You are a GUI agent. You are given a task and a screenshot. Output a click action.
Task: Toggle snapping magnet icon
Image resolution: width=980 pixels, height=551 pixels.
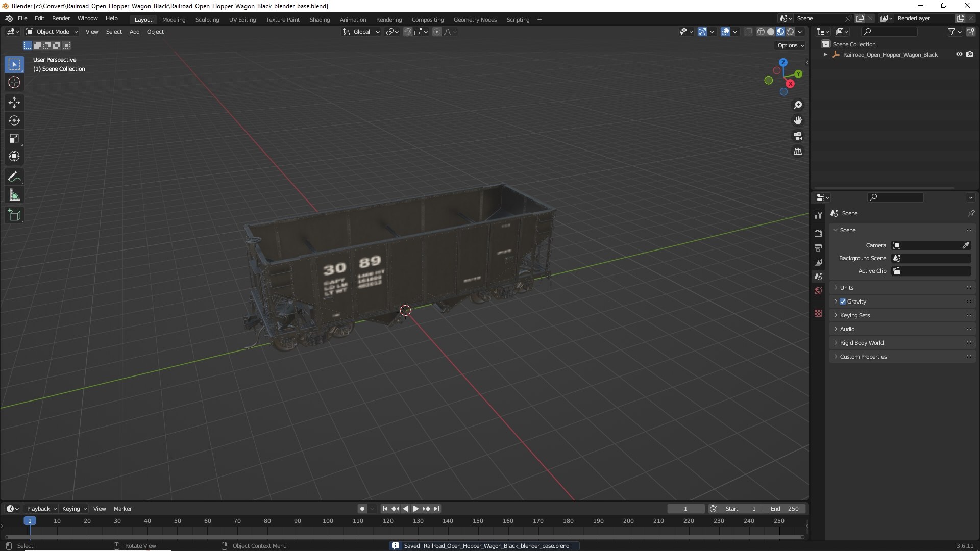click(x=408, y=32)
